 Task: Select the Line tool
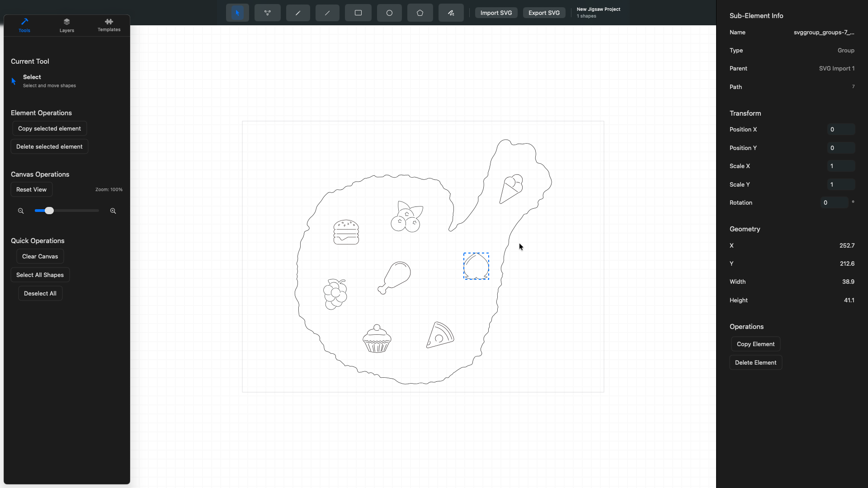327,13
